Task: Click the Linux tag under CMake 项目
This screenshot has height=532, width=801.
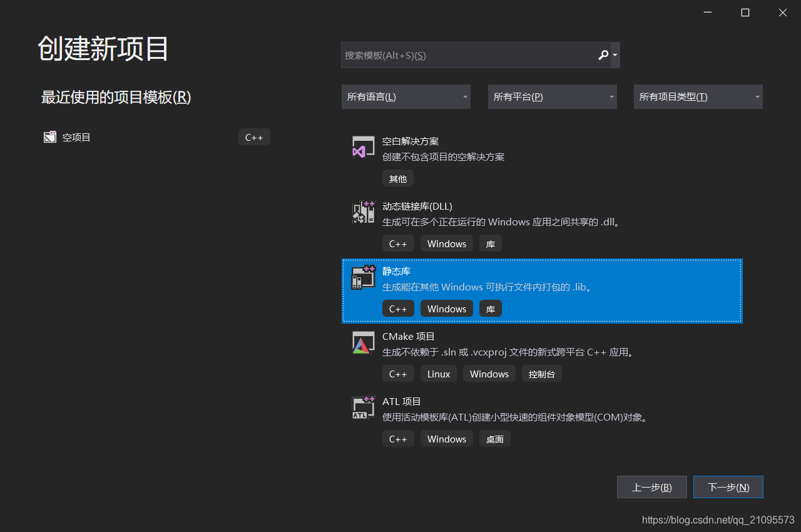Action: tap(438, 374)
